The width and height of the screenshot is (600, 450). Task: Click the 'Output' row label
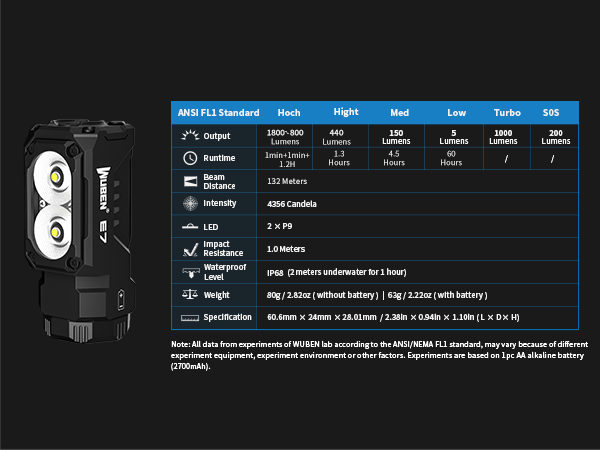click(217, 136)
